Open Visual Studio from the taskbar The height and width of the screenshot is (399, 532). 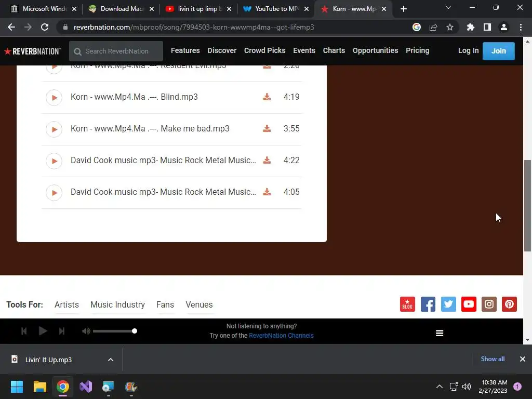tap(86, 387)
